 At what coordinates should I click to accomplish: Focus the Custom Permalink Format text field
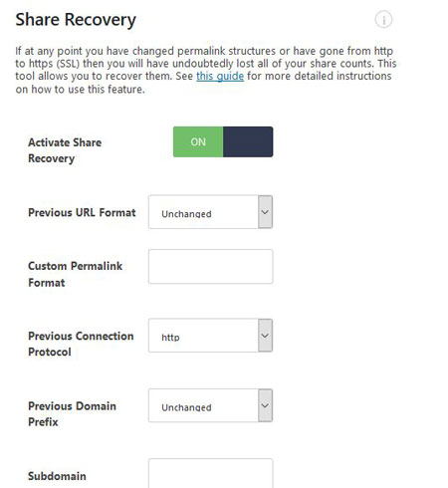(x=211, y=267)
